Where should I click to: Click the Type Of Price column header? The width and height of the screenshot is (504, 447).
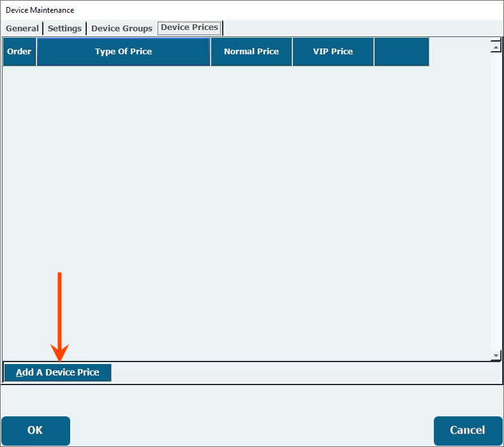[123, 52]
